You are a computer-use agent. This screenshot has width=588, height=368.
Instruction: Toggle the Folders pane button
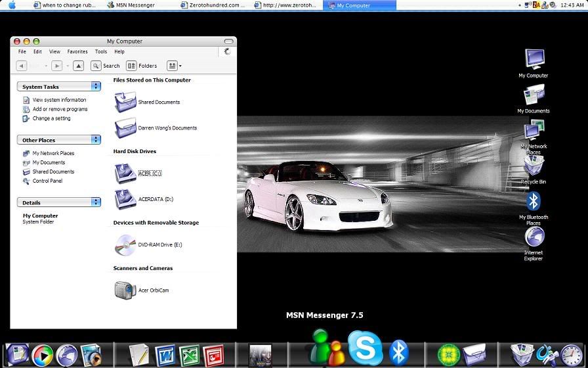point(142,66)
